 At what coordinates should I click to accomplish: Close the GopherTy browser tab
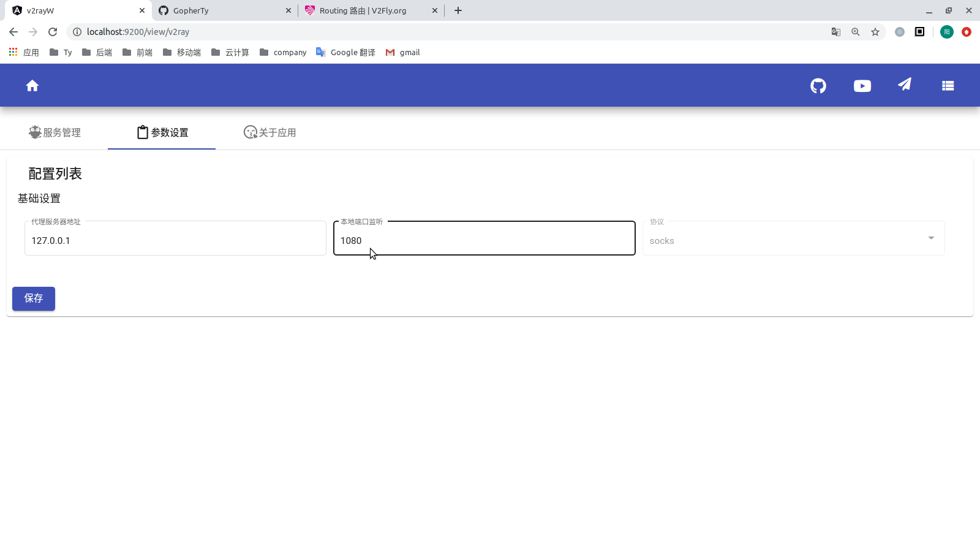tap(288, 10)
